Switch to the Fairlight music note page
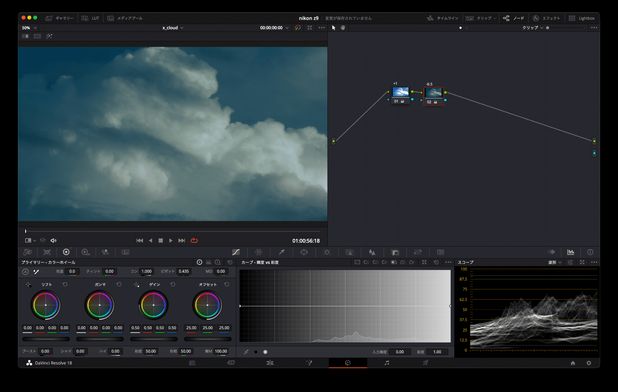Image resolution: width=618 pixels, height=392 pixels. 387,363
